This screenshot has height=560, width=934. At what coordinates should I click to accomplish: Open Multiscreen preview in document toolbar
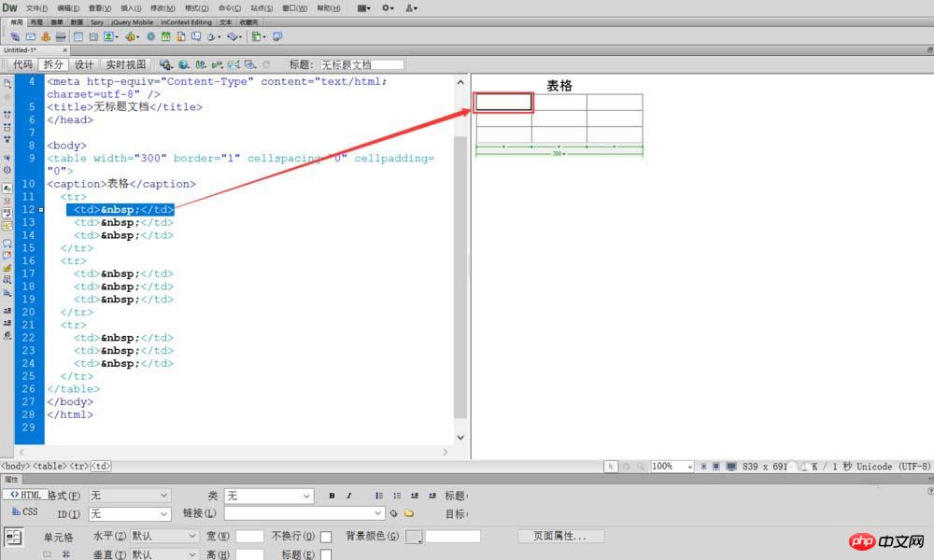[165, 64]
